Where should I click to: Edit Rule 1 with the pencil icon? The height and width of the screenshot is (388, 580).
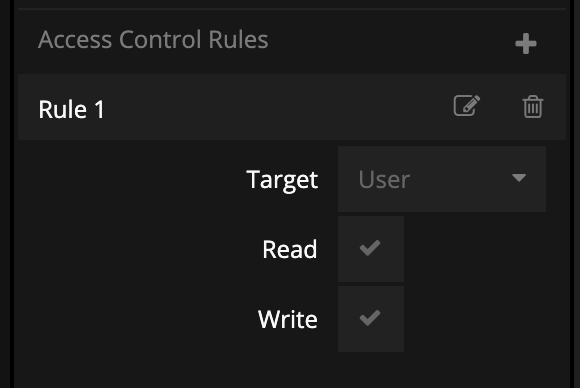(x=467, y=106)
